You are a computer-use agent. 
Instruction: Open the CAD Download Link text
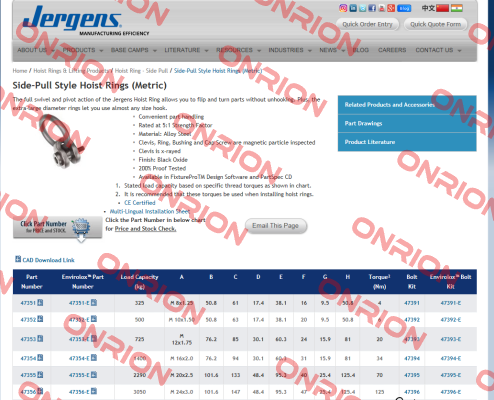[48, 260]
